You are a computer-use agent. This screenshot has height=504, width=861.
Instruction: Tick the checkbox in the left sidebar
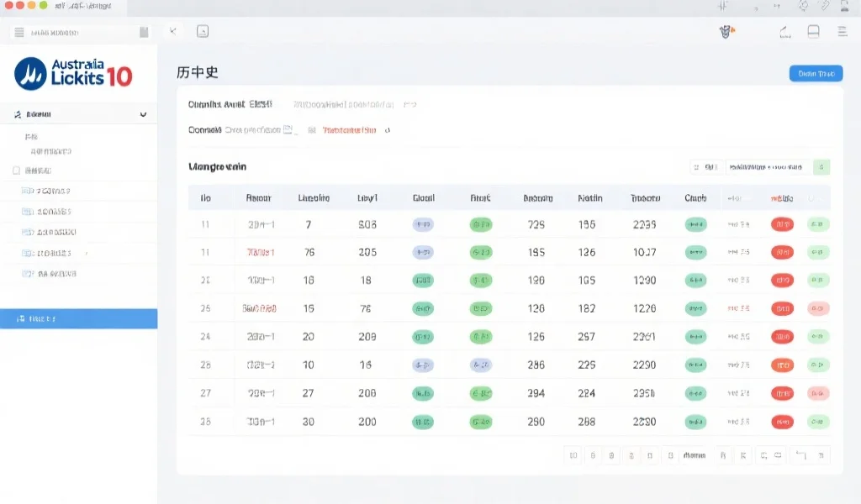[x=17, y=170]
